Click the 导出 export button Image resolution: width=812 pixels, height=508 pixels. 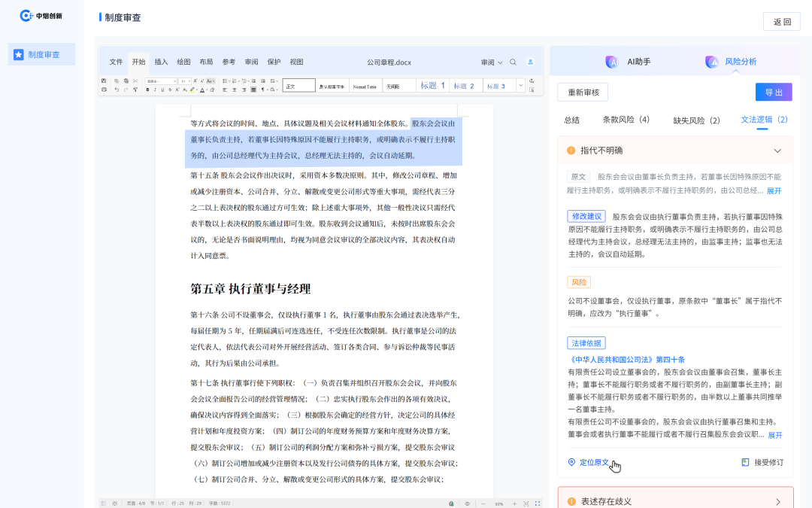point(774,92)
